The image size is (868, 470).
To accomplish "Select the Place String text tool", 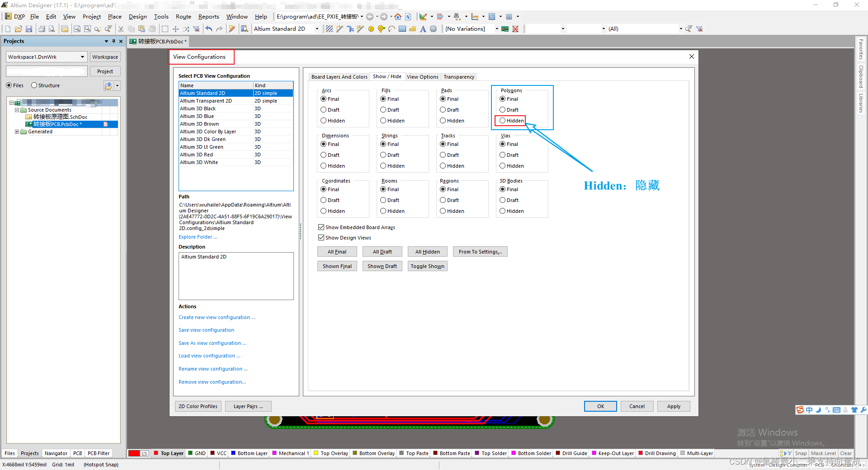I will tap(423, 29).
